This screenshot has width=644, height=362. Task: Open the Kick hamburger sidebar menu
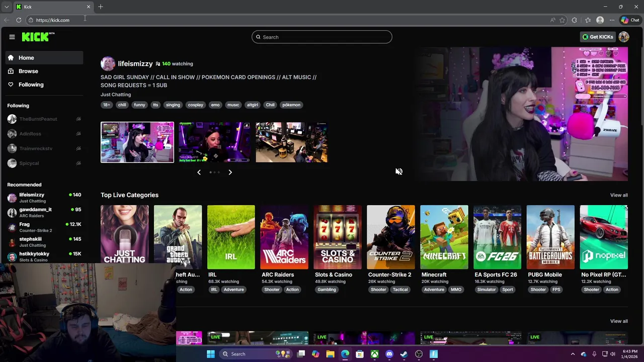(12, 37)
